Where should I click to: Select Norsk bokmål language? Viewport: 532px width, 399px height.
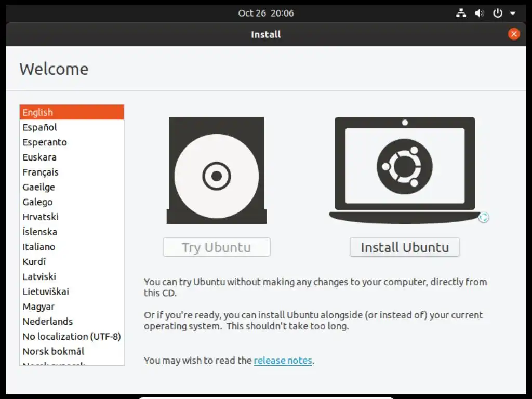[72, 351]
